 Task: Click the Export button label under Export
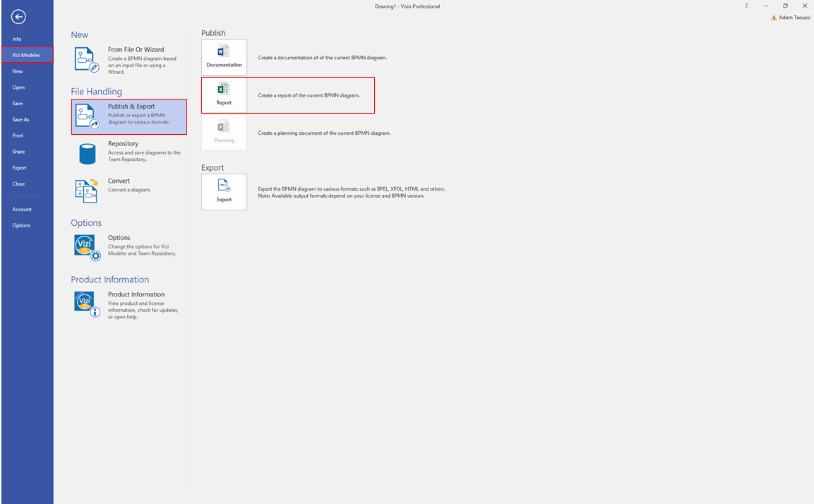pyautogui.click(x=225, y=199)
